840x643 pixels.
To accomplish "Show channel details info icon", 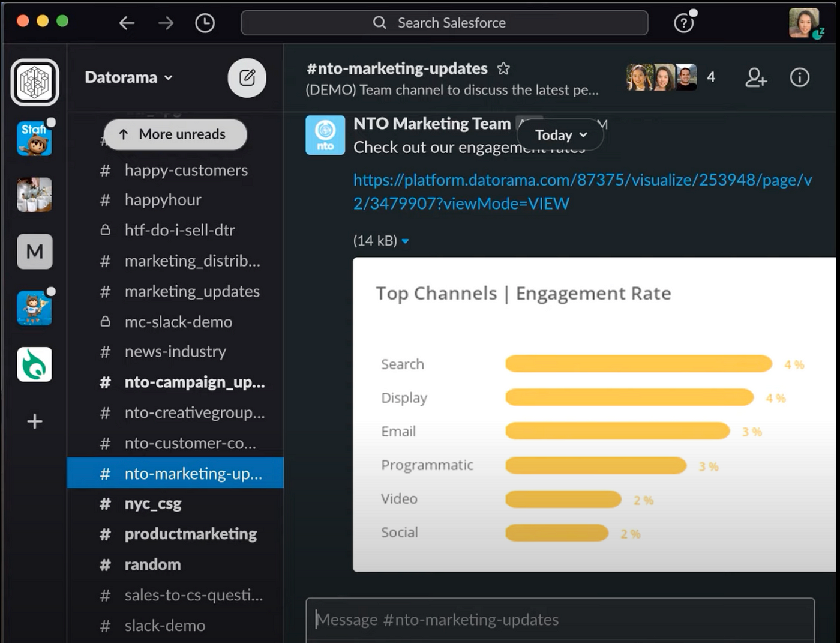I will tap(799, 77).
